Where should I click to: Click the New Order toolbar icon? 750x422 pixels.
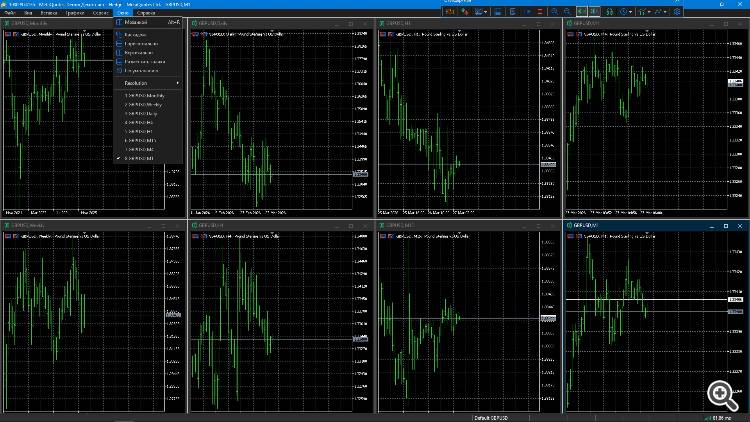(x=478, y=11)
